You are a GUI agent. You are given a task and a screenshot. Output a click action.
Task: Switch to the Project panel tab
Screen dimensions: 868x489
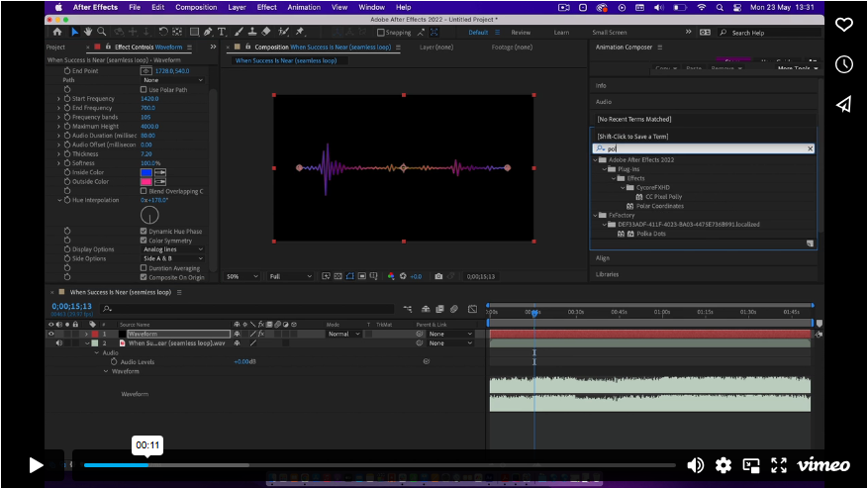(x=55, y=48)
